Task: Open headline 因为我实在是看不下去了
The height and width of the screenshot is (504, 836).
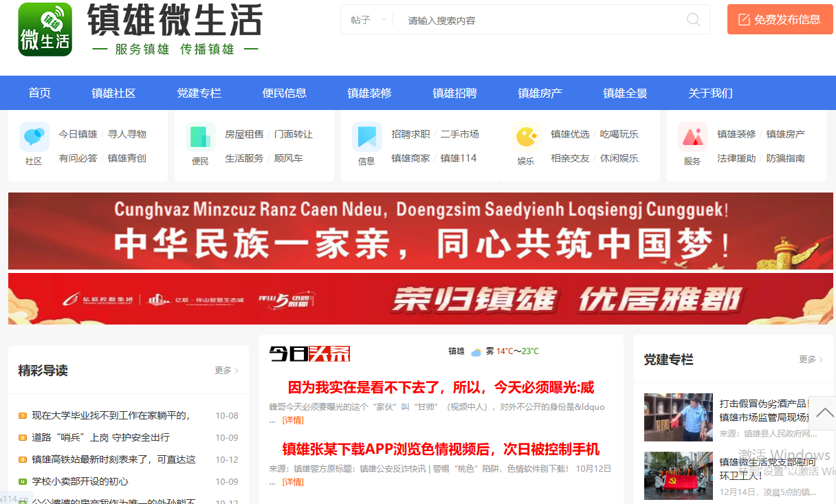Action: pos(441,387)
